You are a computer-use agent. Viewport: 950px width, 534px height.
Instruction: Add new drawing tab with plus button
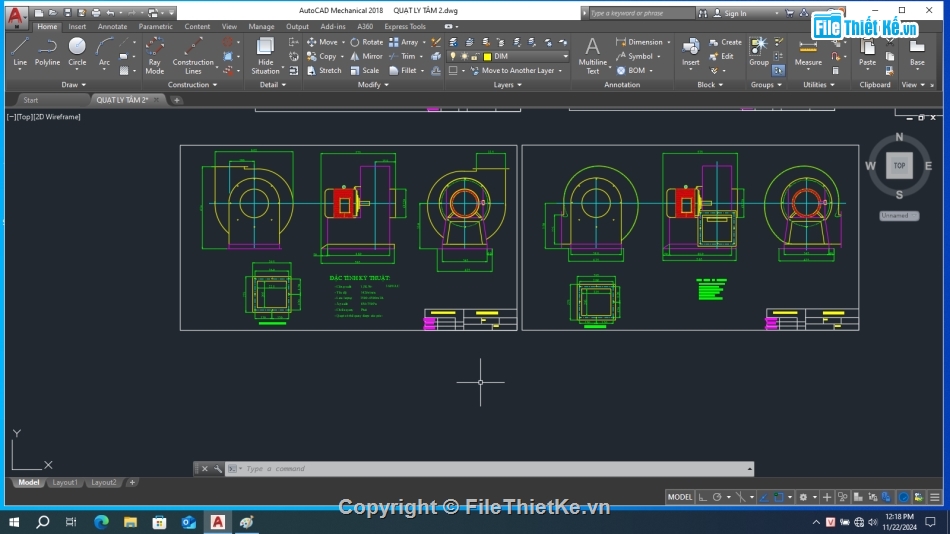click(x=176, y=100)
